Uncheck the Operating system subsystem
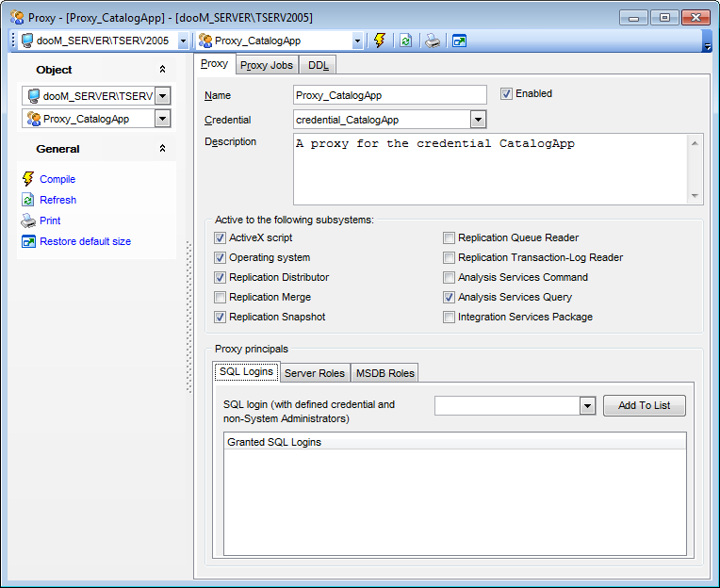 (220, 257)
